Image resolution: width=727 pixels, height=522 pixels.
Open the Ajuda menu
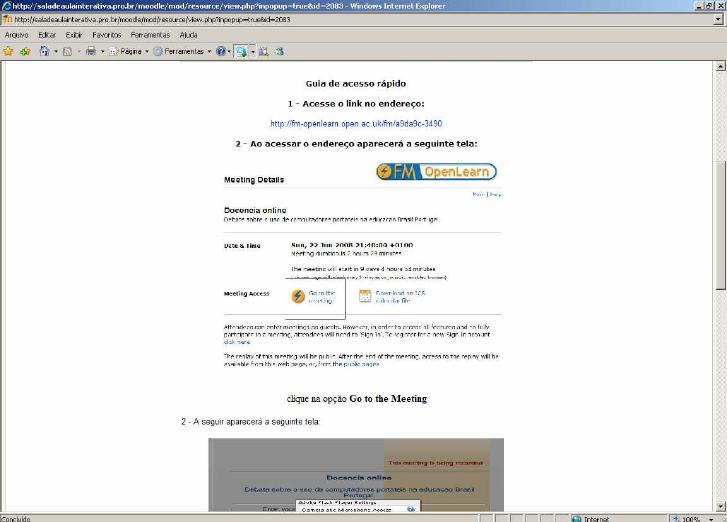point(188,35)
